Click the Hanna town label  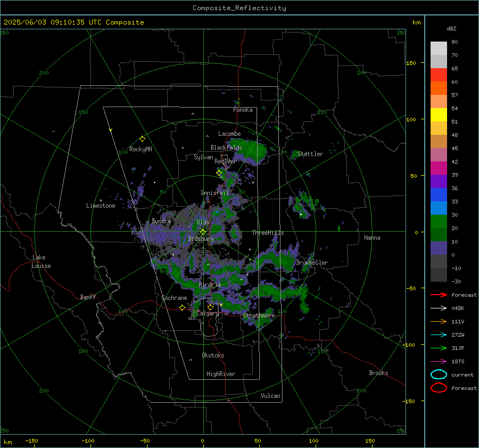pyautogui.click(x=372, y=238)
